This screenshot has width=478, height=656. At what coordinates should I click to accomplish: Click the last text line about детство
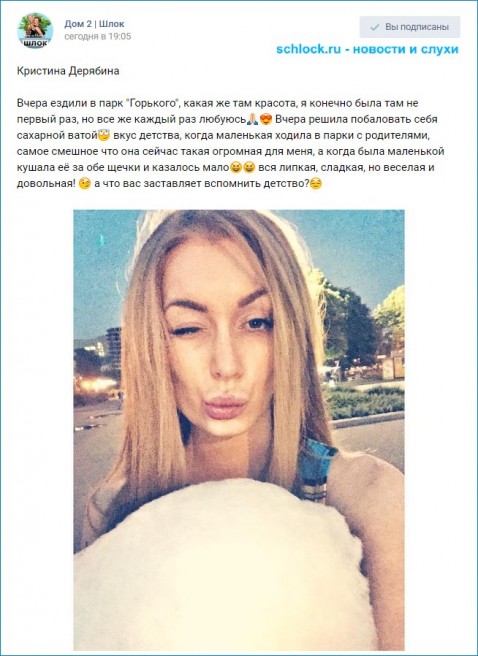[x=169, y=184]
